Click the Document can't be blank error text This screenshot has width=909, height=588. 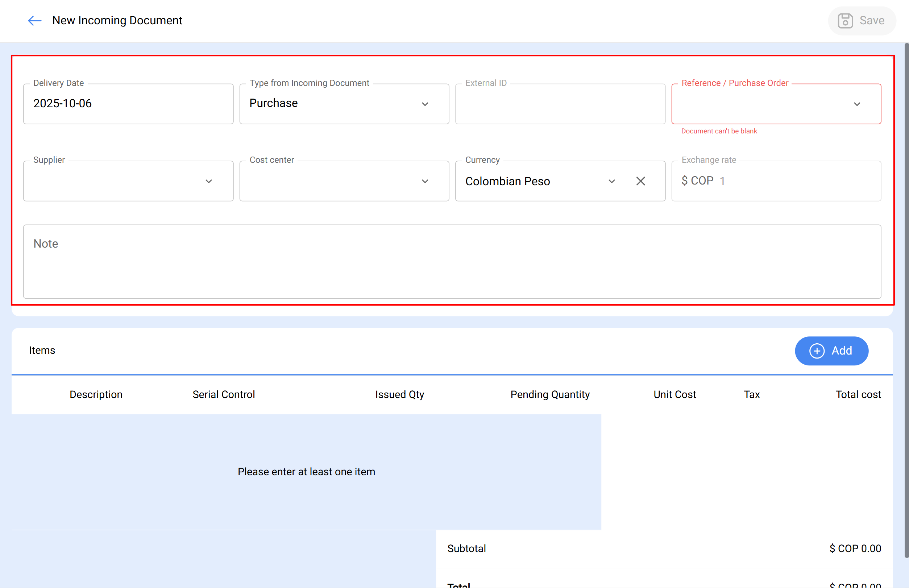[719, 131]
